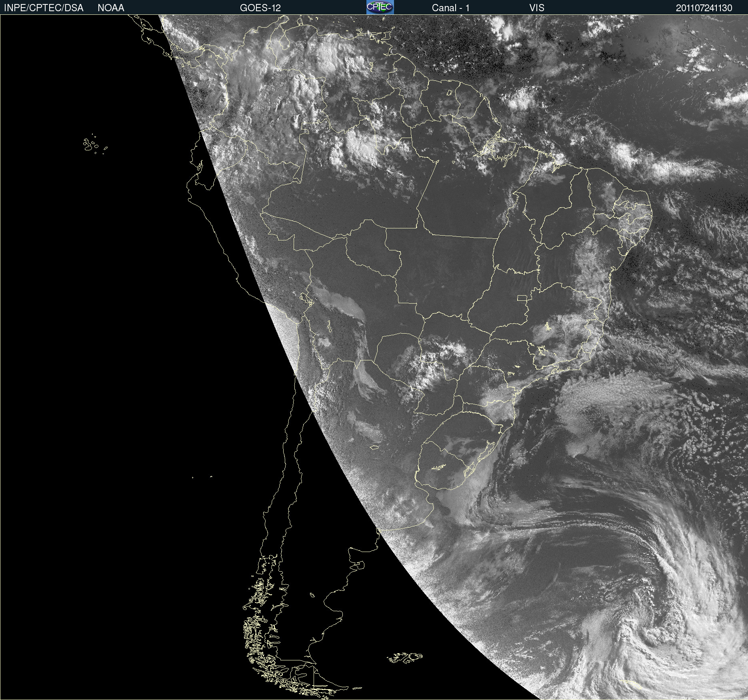Click the reservoir outline inside Uruguay
The height and width of the screenshot is (700, 748).
(x=439, y=467)
